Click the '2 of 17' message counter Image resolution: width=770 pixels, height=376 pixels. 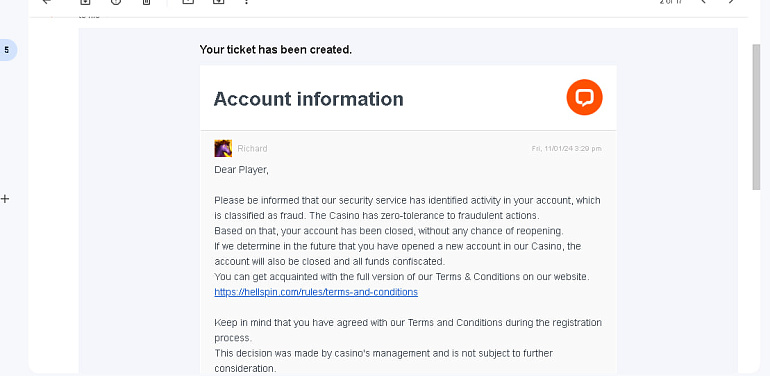[673, 1]
